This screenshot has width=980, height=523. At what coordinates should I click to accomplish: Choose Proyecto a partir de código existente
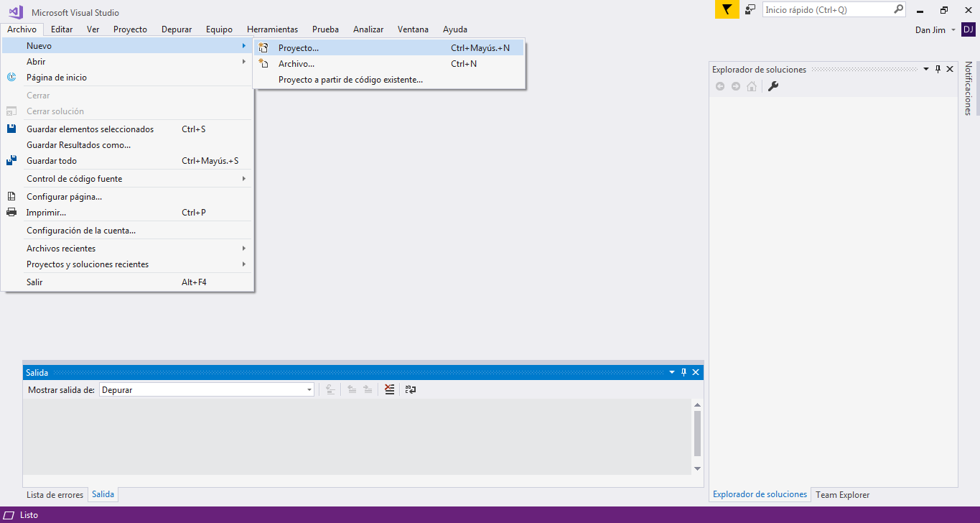[350, 80]
